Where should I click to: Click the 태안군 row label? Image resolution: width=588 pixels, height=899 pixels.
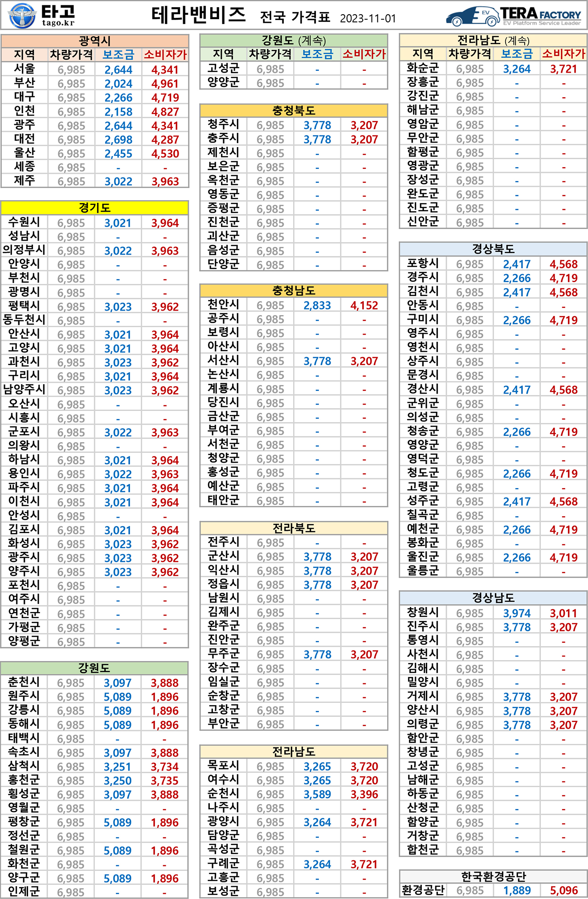pyautogui.click(x=224, y=500)
